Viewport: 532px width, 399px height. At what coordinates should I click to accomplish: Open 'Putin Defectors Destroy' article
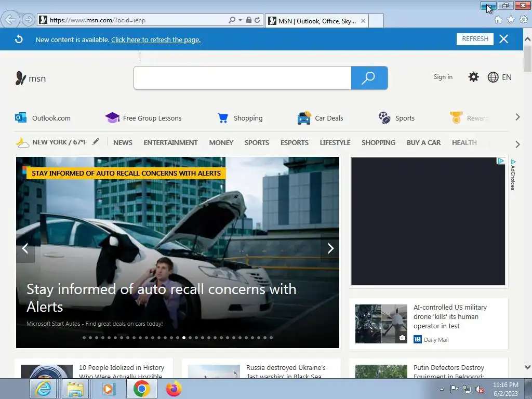pyautogui.click(x=448, y=372)
